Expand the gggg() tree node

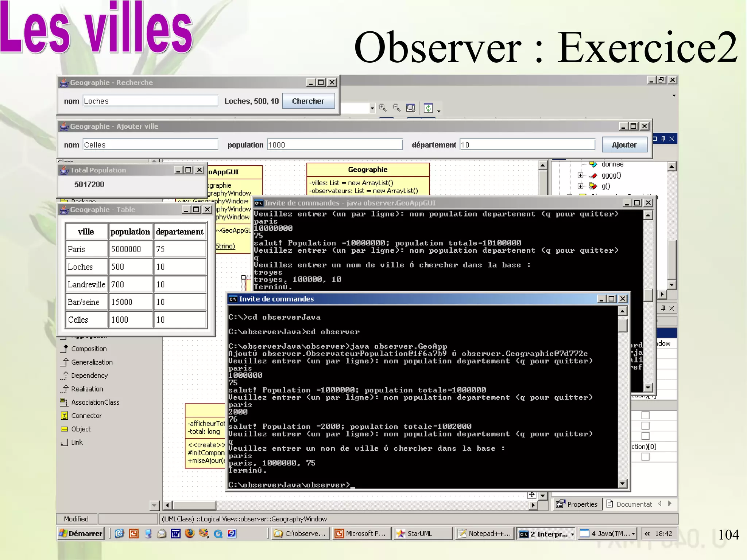[x=580, y=175]
